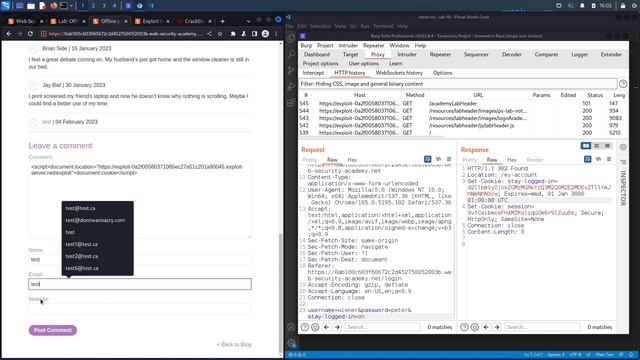Open filter help question-mark icon
Image resolution: width=640 pixels, height=360 pixels.
(x=623, y=84)
